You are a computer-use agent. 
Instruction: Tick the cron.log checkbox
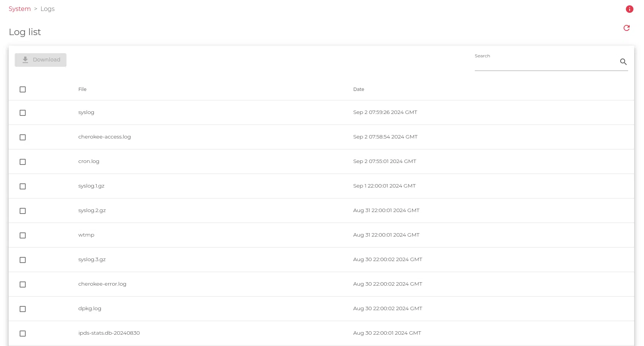tap(23, 162)
